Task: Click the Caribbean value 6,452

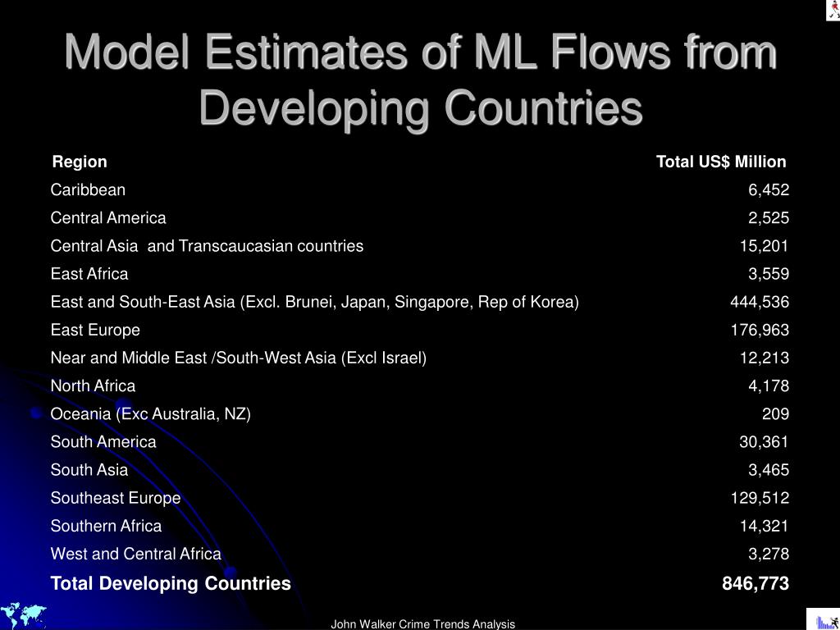Action: tap(769, 189)
